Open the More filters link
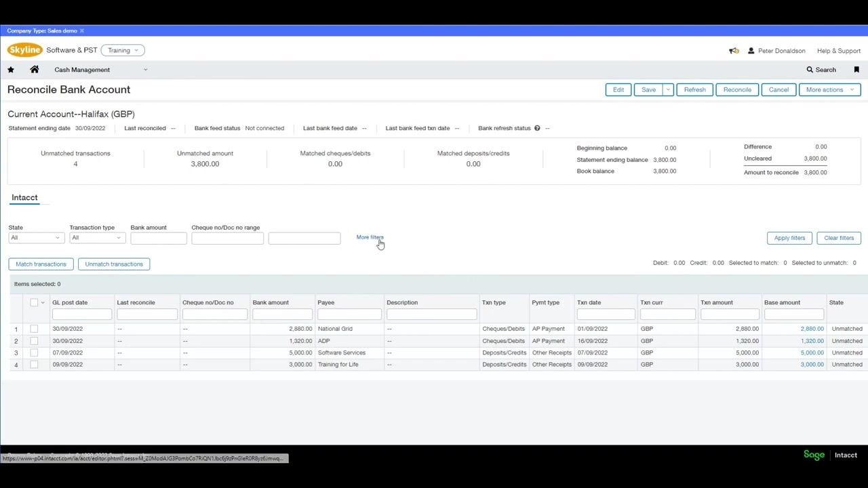 370,237
